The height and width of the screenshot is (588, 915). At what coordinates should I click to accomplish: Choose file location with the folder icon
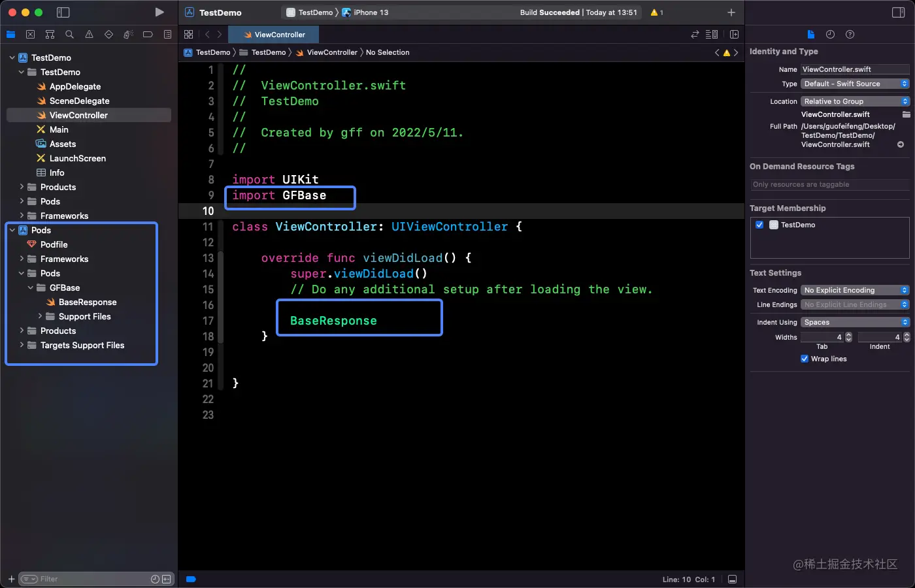click(906, 114)
